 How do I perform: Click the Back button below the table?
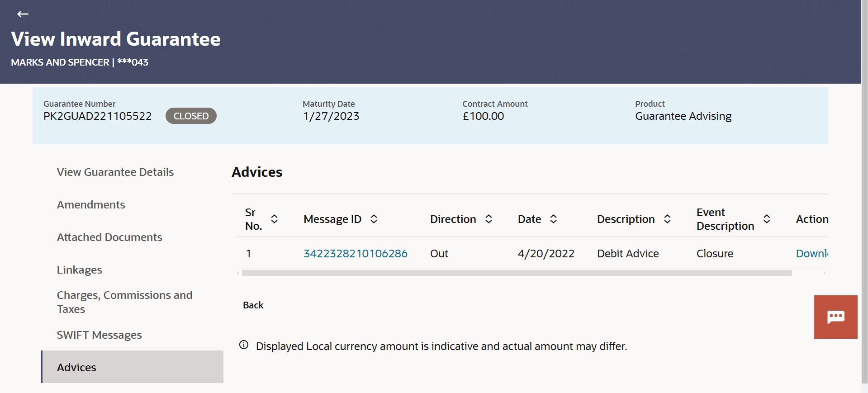point(253,305)
